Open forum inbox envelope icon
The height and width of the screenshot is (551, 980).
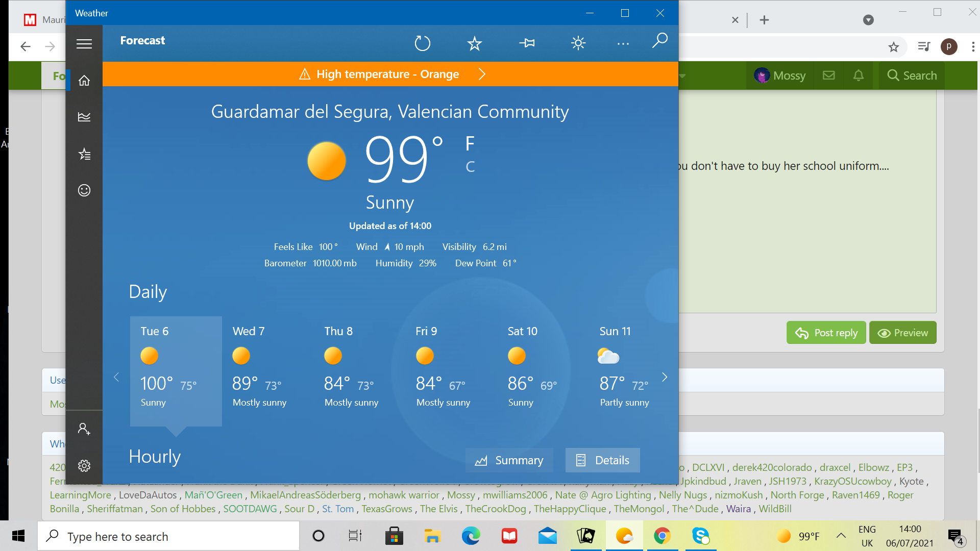click(829, 76)
